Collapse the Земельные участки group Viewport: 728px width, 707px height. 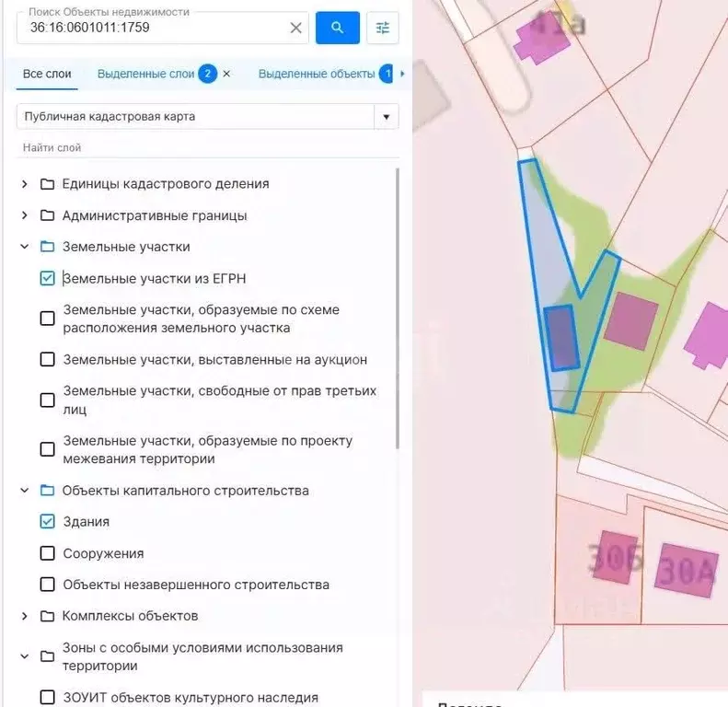pyautogui.click(x=25, y=247)
